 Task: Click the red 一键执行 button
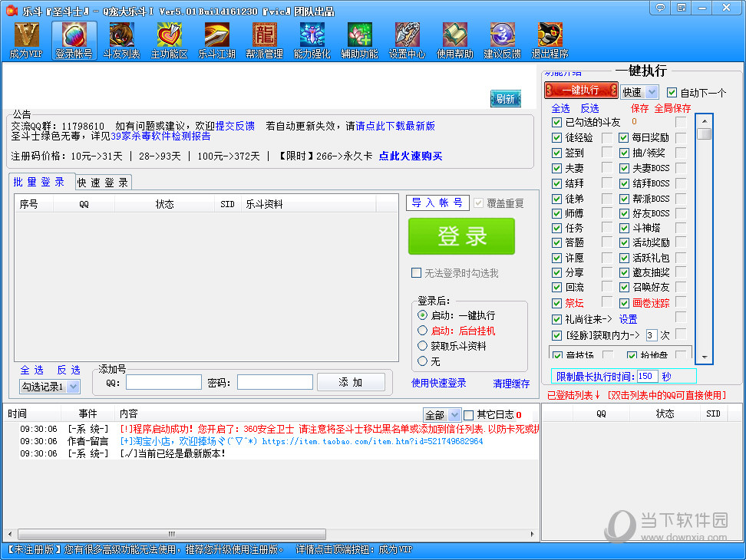tap(581, 91)
